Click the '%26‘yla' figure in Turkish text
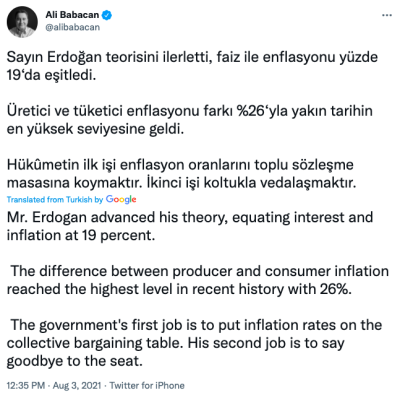 [x=263, y=111]
